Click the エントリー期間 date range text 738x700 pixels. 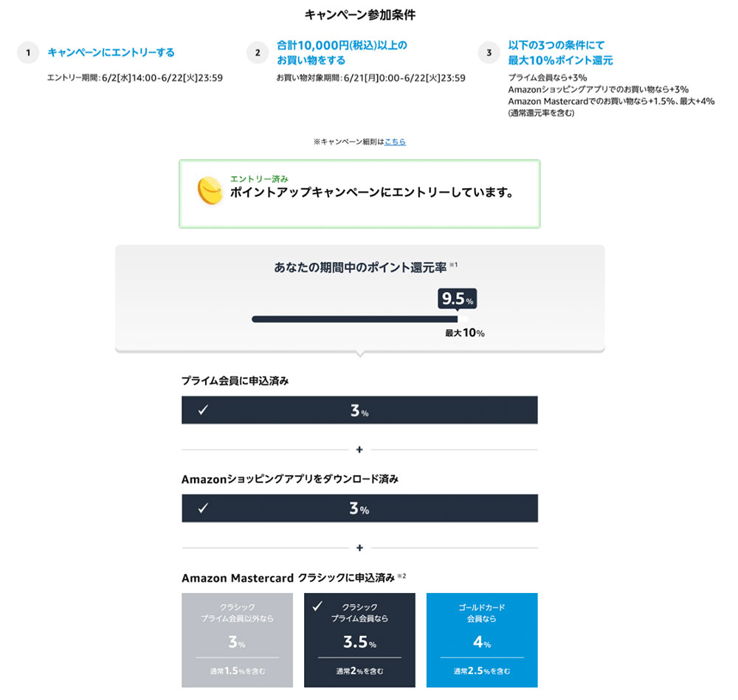[x=135, y=77]
